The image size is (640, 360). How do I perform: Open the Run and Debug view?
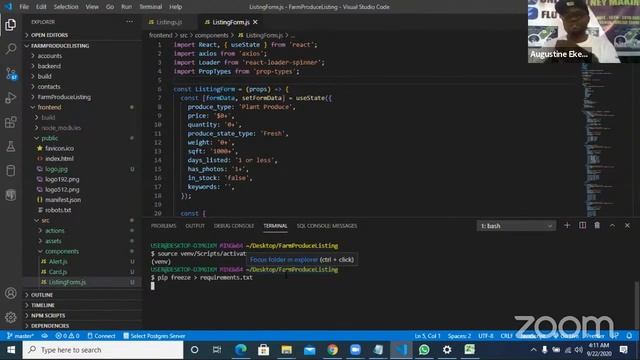tap(11, 98)
